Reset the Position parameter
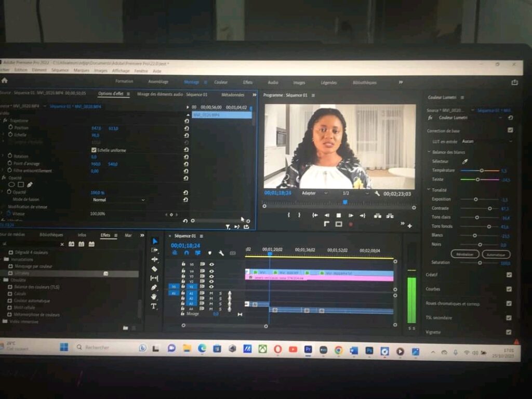This screenshot has width=532, height=399. 187,128
